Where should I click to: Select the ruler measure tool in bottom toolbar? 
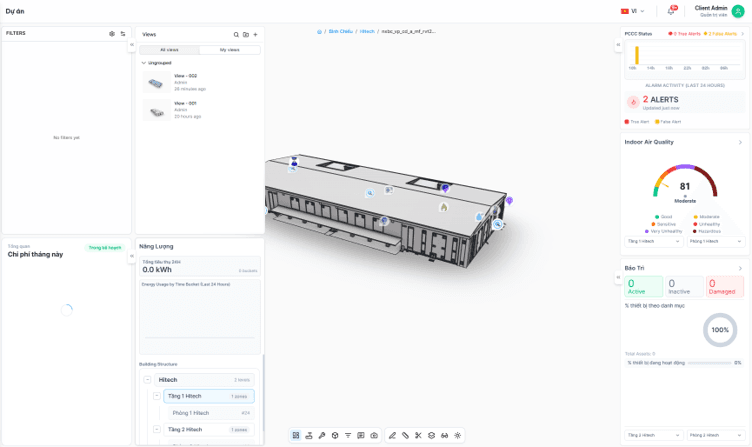(405, 435)
